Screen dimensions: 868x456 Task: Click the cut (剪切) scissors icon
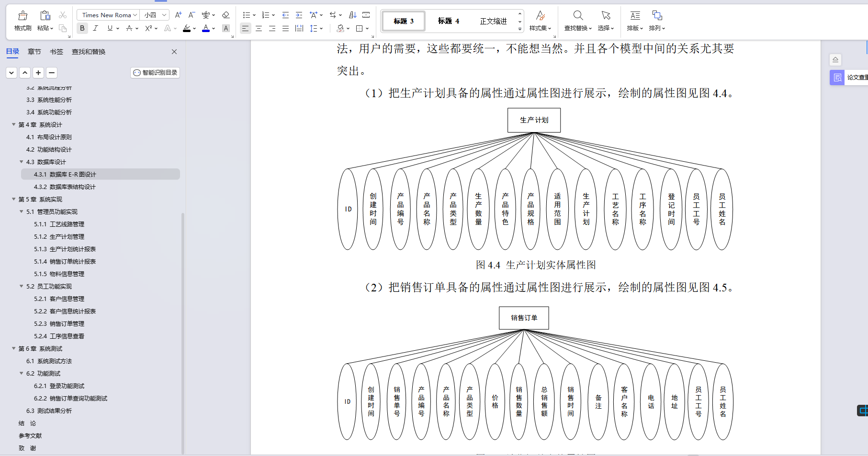tap(62, 14)
